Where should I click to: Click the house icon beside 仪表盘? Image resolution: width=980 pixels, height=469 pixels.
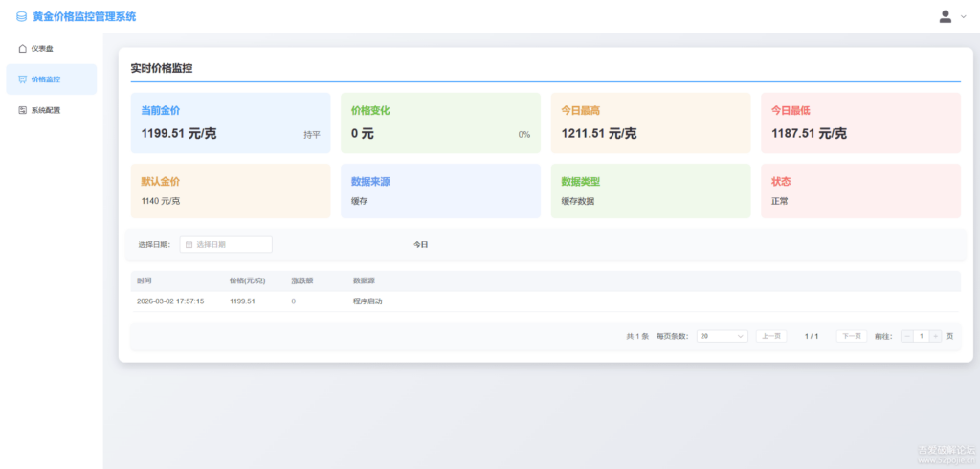point(23,48)
